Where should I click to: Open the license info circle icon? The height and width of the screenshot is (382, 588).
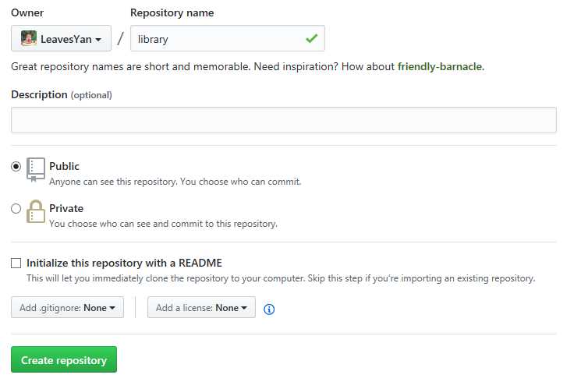pos(269,309)
